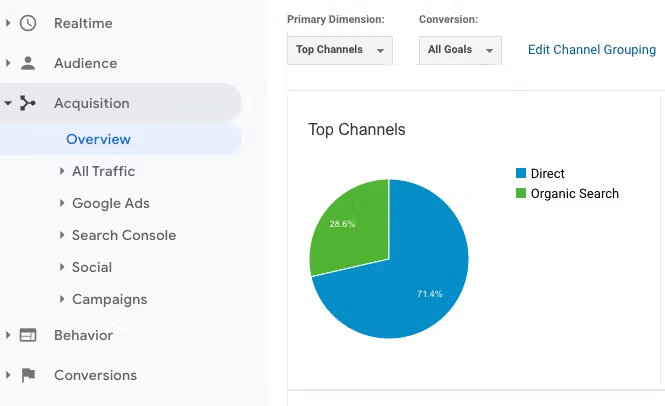This screenshot has width=665, height=406.
Task: Click the Behavior window icon
Action: pyautogui.click(x=28, y=335)
